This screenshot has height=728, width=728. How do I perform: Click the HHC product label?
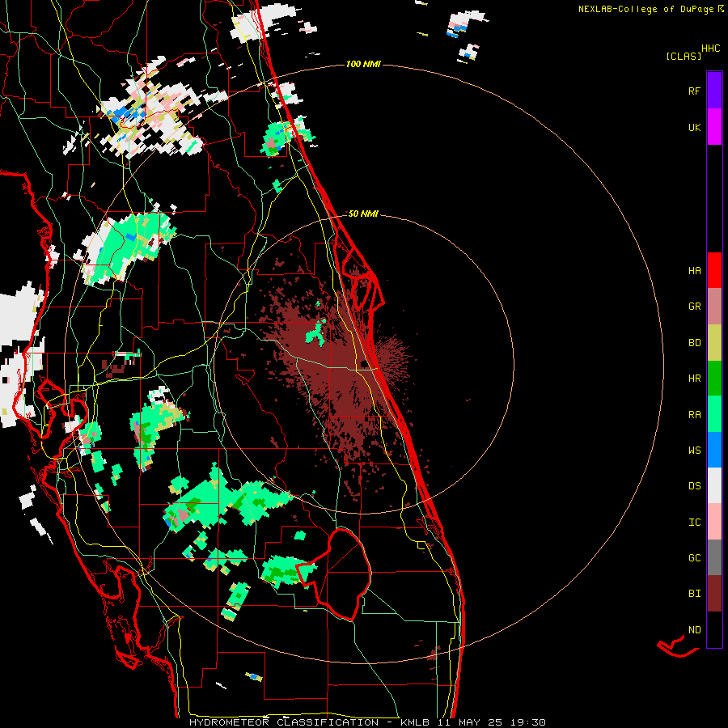click(710, 49)
